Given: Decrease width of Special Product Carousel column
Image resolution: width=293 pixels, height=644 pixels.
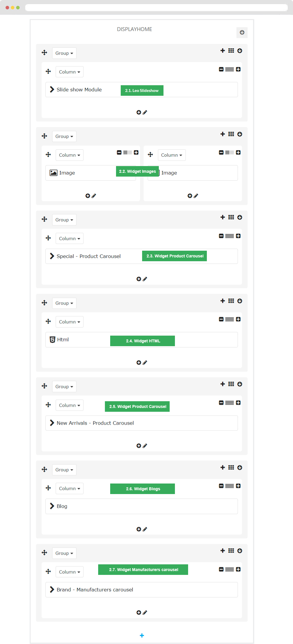Looking at the screenshot, I should point(221,236).
